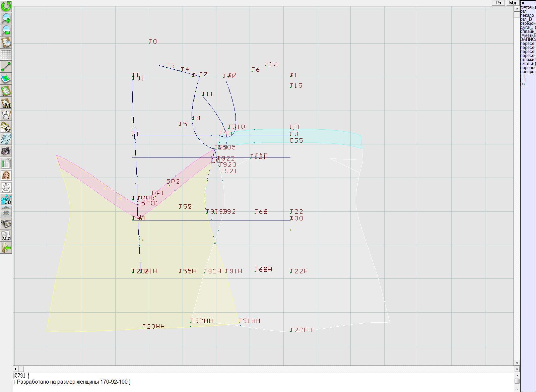Select 'сплайн' in the command list
The height and width of the screenshot is (392, 536).
click(x=528, y=31)
